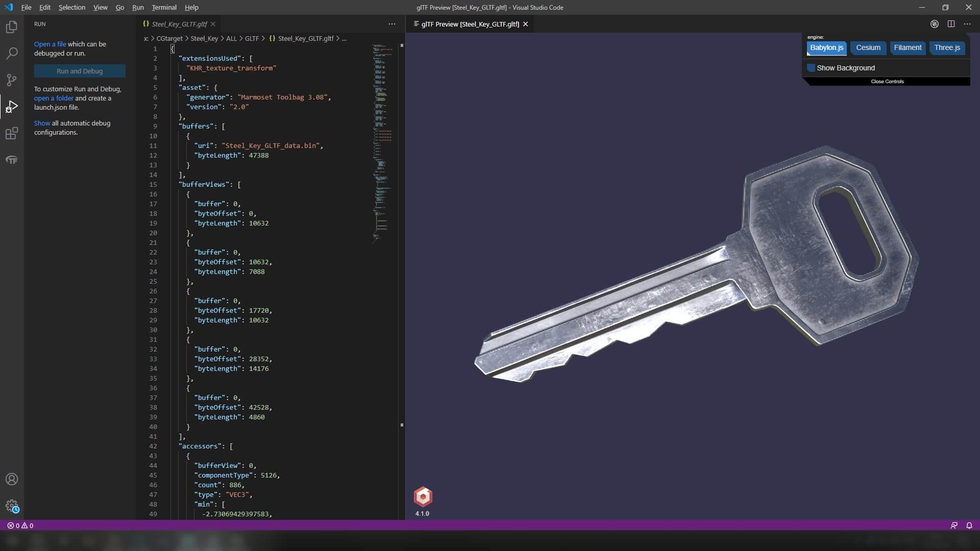This screenshot has height=551, width=980.
Task: Click GLTF folder in breadcrumb path
Action: point(252,38)
